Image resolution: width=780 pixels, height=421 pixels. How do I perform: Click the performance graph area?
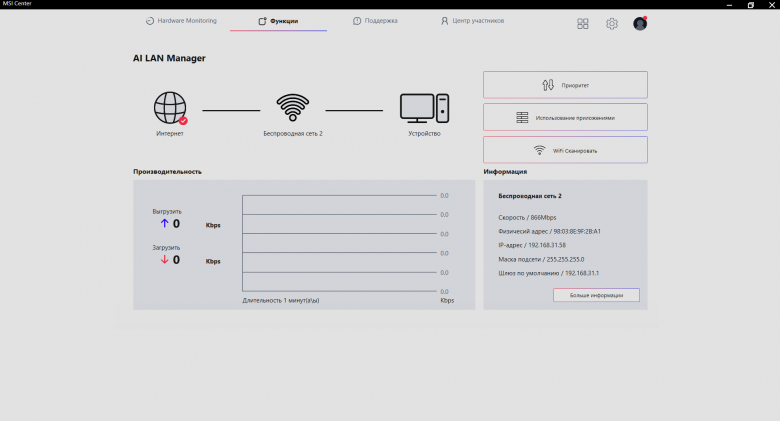pos(339,243)
